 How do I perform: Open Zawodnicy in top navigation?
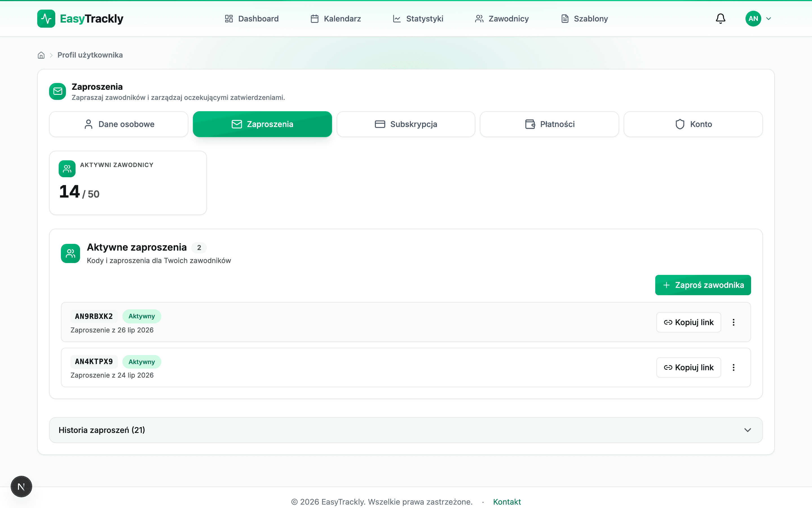502,18
